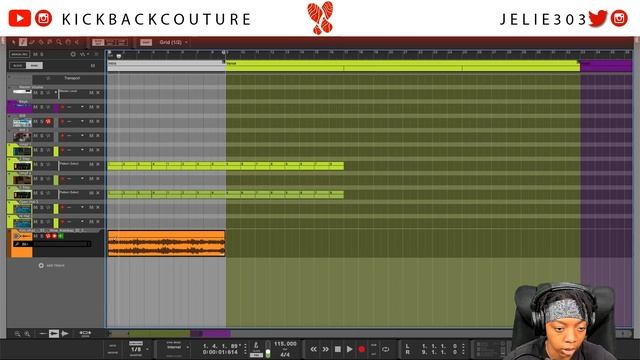Click zoom out magnifier below track list
The height and width of the screenshot is (360, 640).
pyautogui.click(x=18, y=334)
